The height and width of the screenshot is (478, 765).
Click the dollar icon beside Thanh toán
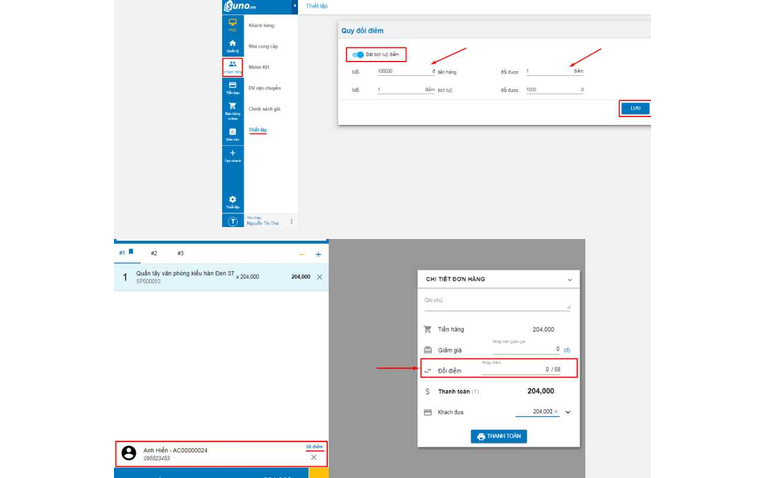(428, 392)
